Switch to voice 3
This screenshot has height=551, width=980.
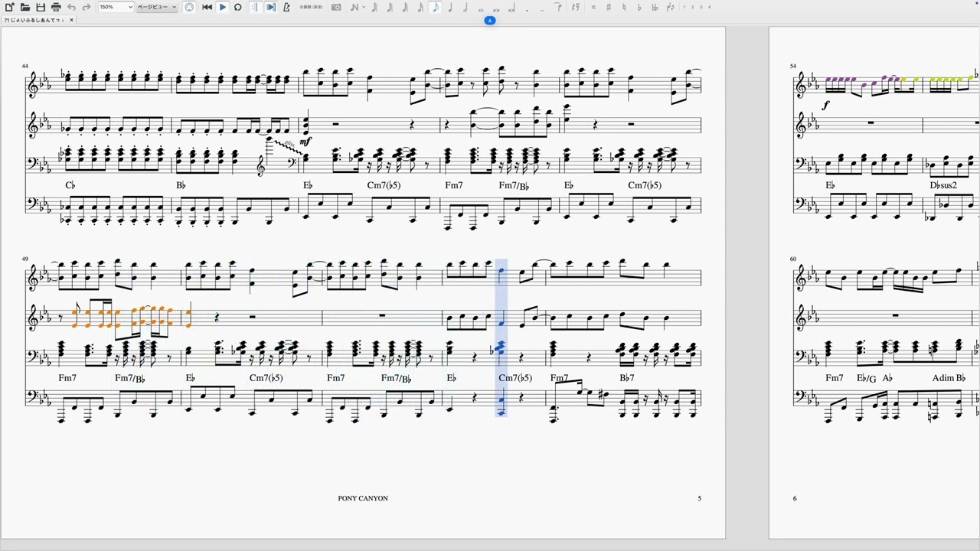pyautogui.click(x=701, y=7)
